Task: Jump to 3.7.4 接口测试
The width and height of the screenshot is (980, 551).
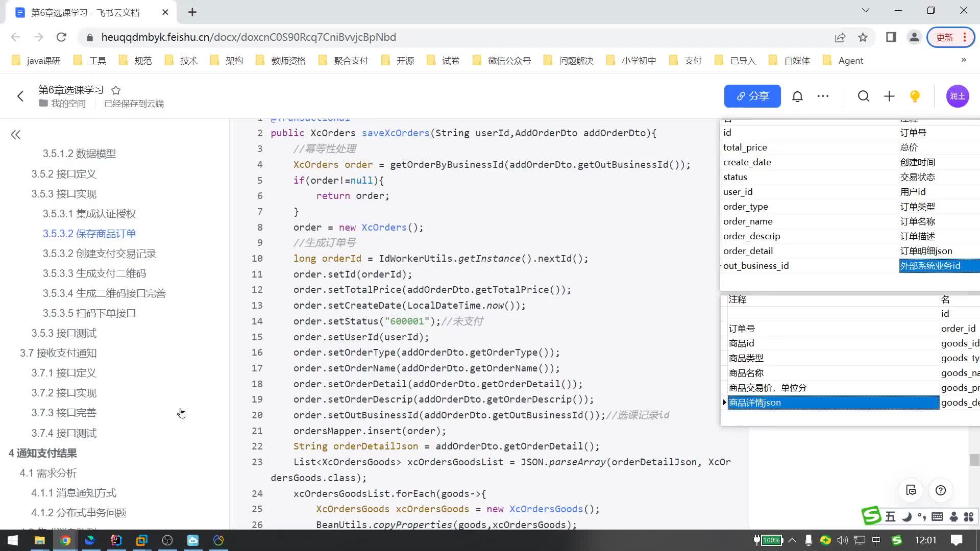Action: pyautogui.click(x=64, y=433)
